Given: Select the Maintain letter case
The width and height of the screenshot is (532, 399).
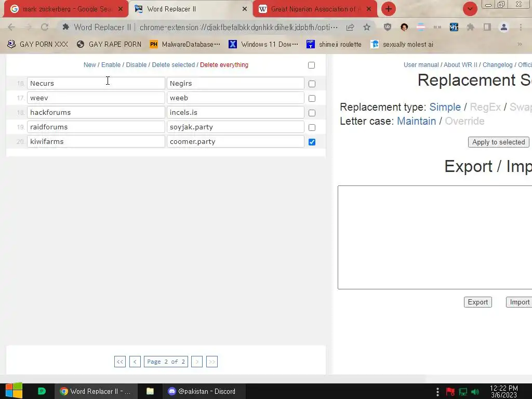Looking at the screenshot, I should click(416, 121).
